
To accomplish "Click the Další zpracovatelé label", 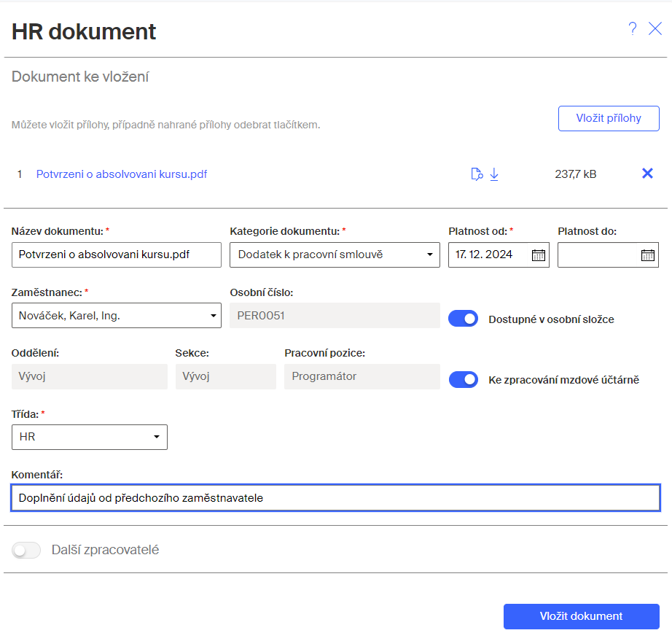I will [x=106, y=550].
